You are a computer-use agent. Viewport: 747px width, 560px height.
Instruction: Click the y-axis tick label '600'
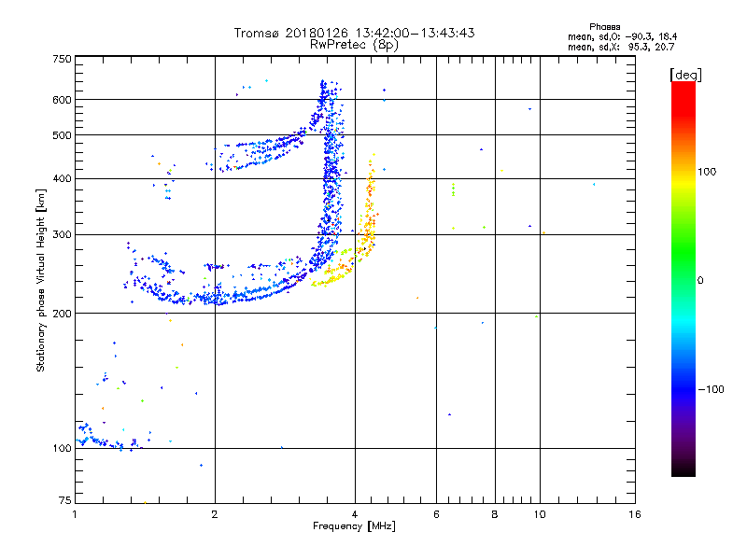click(x=62, y=100)
